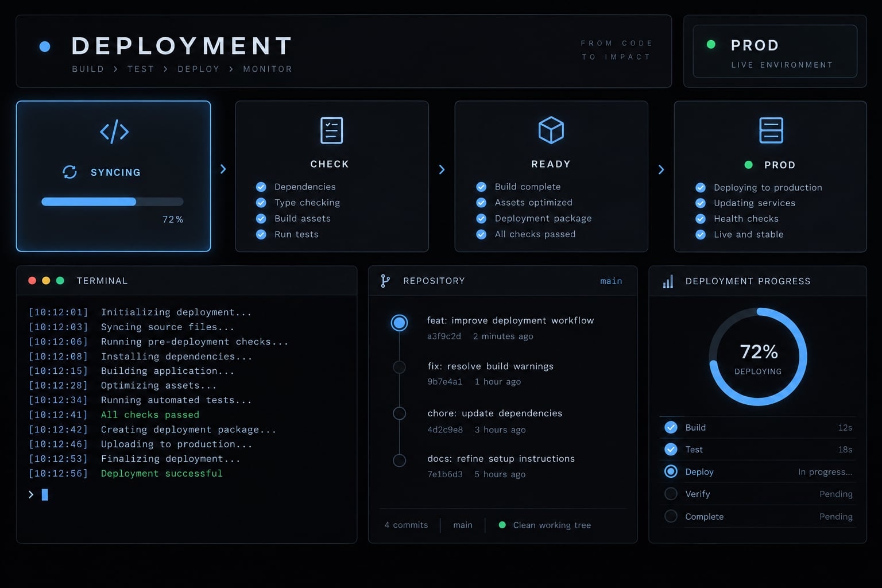Click the chevron after BUILD breadcrumb
Screen dimensions: 882x588
point(115,69)
